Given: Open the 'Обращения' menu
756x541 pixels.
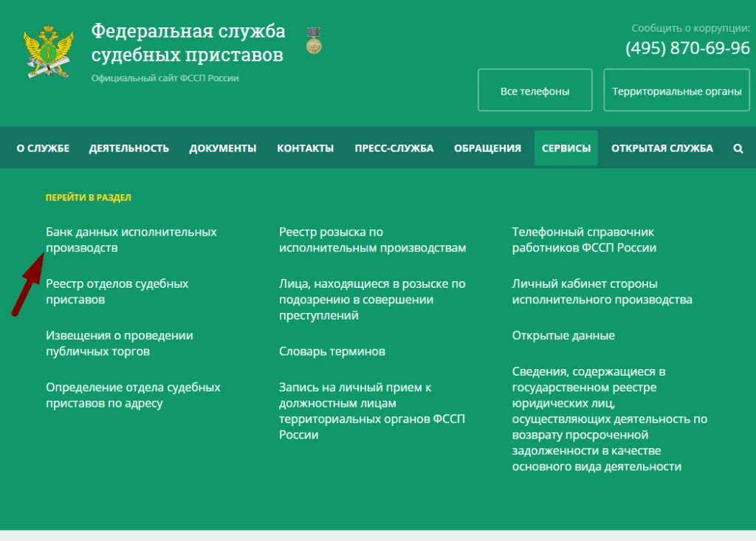Looking at the screenshot, I should pyautogui.click(x=487, y=148).
